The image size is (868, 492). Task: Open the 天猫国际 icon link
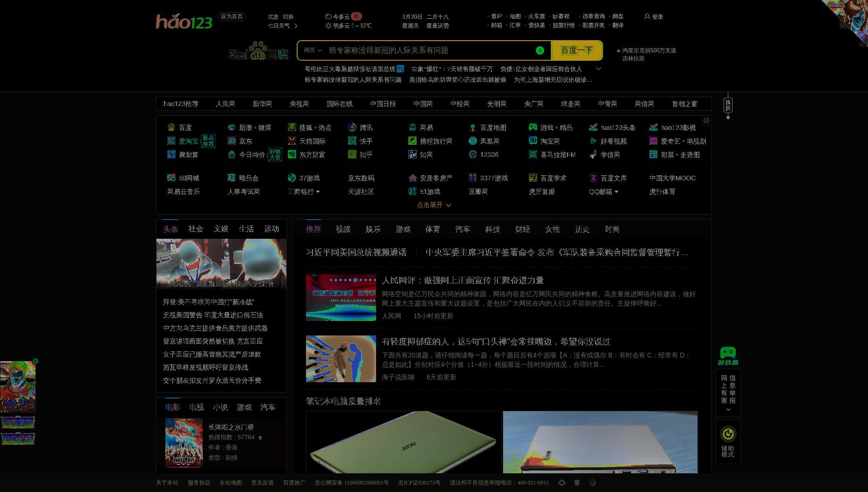pos(292,141)
